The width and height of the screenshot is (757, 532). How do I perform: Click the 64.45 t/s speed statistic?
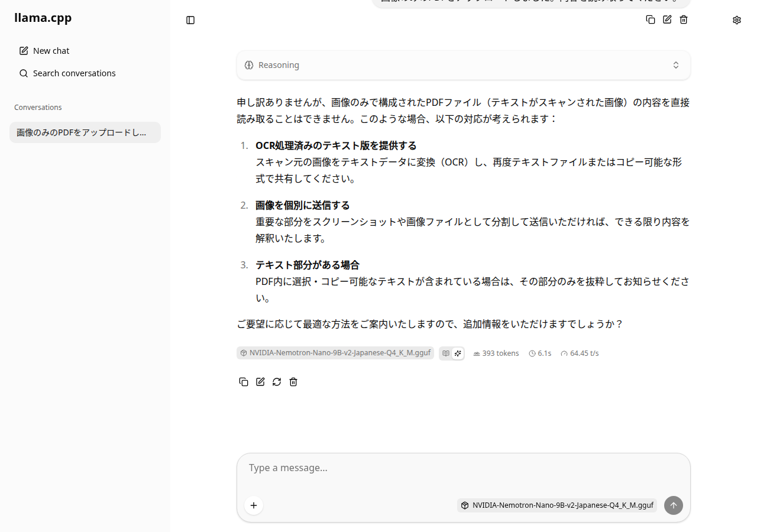point(580,353)
